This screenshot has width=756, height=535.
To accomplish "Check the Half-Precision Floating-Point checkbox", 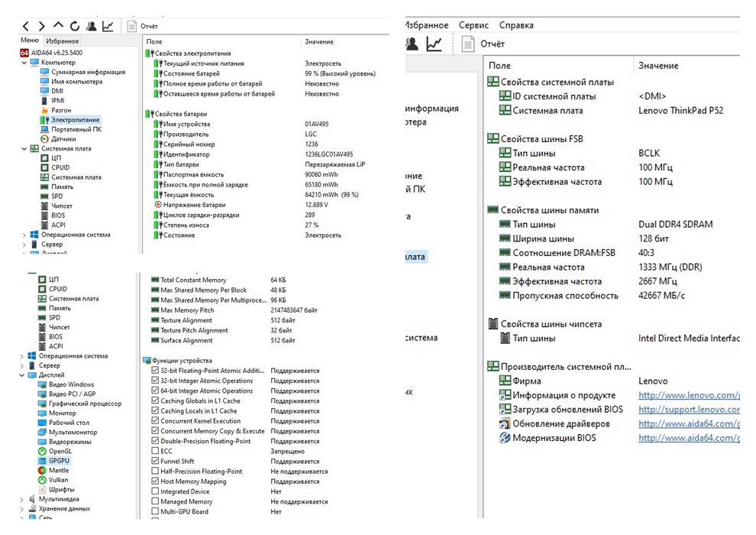I will (x=155, y=472).
